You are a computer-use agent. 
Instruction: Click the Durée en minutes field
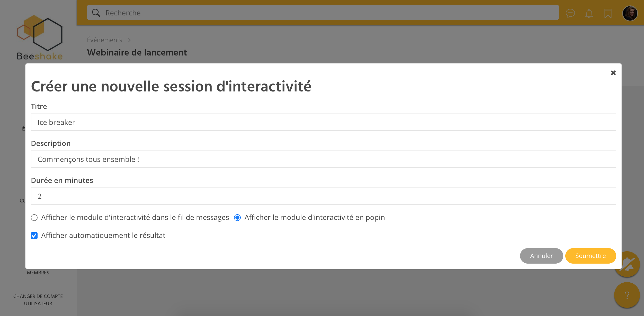click(323, 196)
